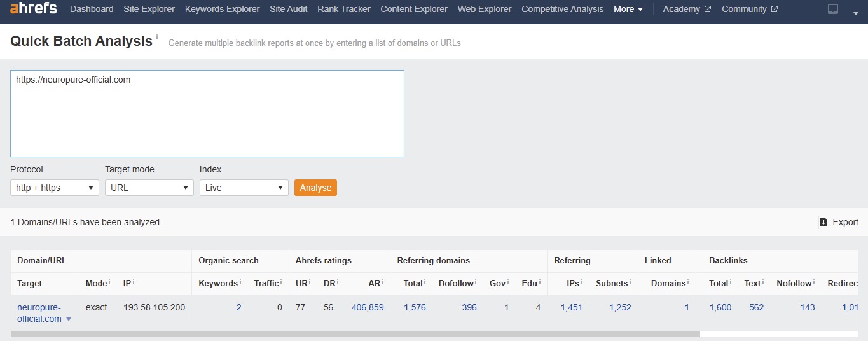868x341 pixels.
Task: Click the info icon next to Quick Batch Analysis
Action: click(157, 38)
